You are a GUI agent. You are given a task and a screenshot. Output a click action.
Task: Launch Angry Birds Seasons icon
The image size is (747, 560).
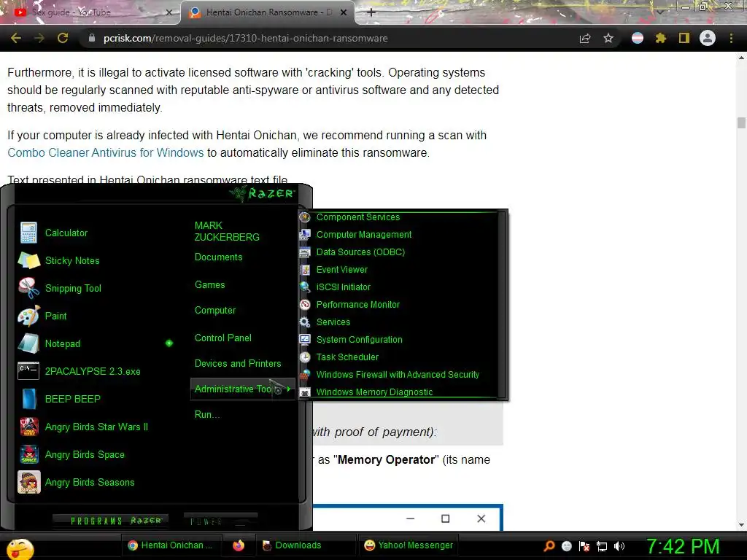click(29, 482)
